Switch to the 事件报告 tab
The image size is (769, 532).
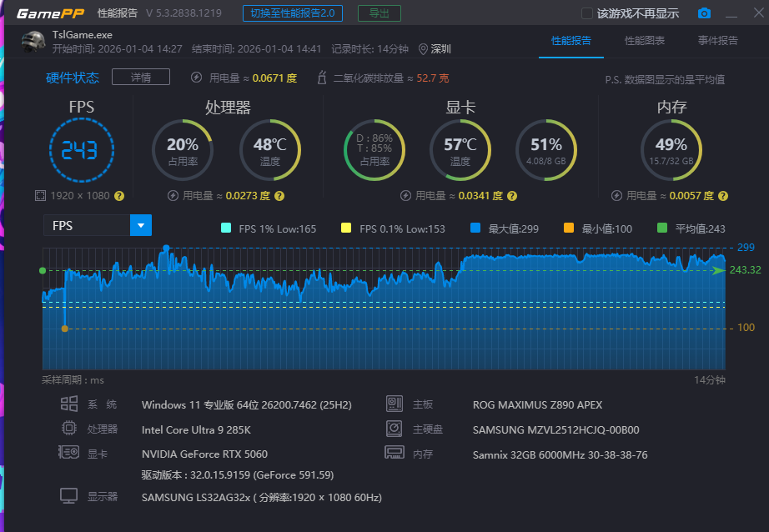click(717, 41)
